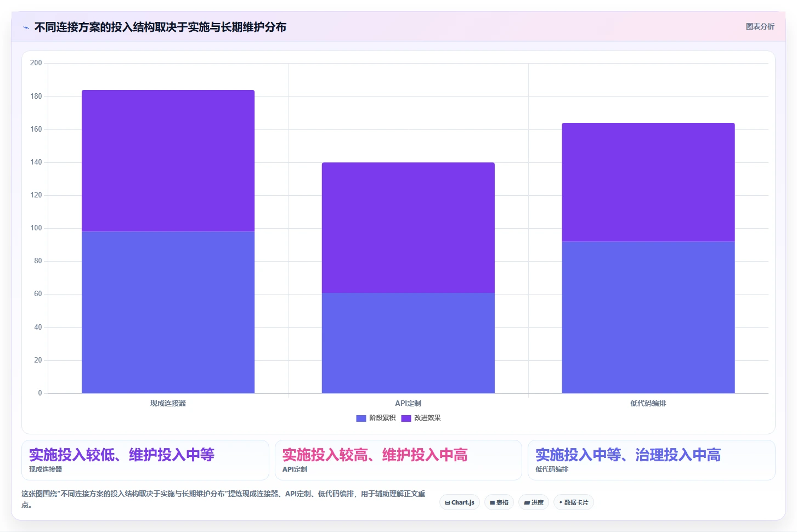The image size is (797, 532).
Task: Open the 实施投入中等、治理投入中高 card
Action: point(652,460)
